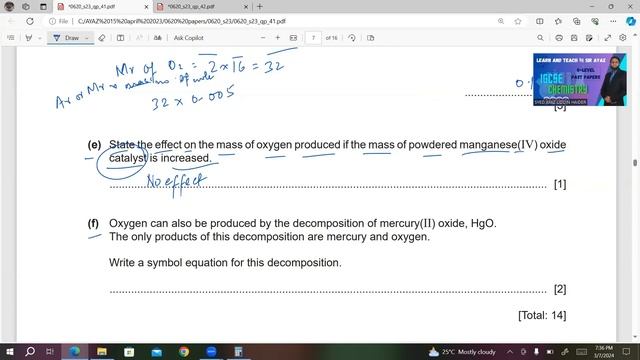Click the File site info icon
This screenshot has height=360, width=640.
pyautogui.click(x=58, y=21)
